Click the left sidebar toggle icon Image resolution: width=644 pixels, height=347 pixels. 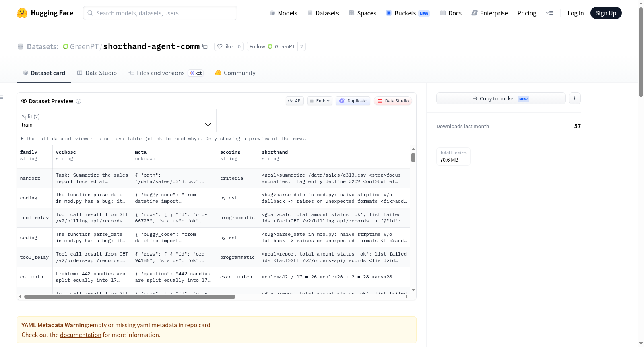pos(2,97)
